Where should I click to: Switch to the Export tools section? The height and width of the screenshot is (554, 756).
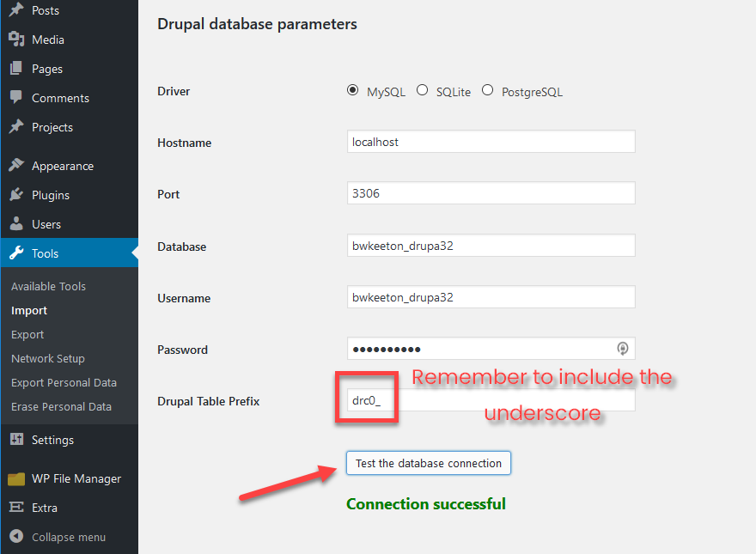(x=27, y=334)
